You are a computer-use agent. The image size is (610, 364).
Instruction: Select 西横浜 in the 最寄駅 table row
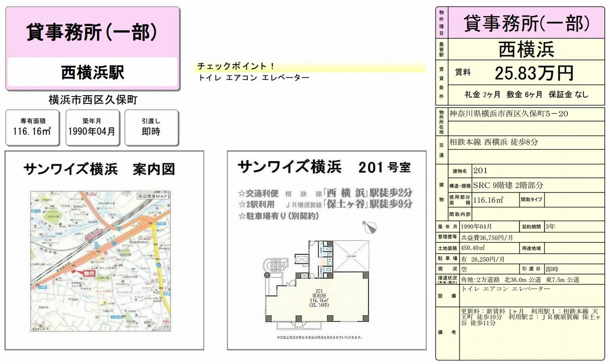pyautogui.click(x=526, y=50)
